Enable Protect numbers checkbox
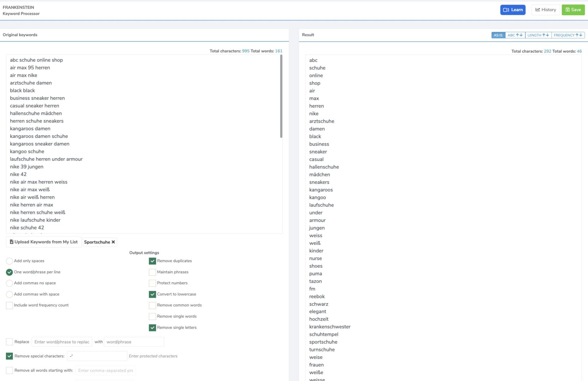The image size is (588, 381). pyautogui.click(x=152, y=283)
